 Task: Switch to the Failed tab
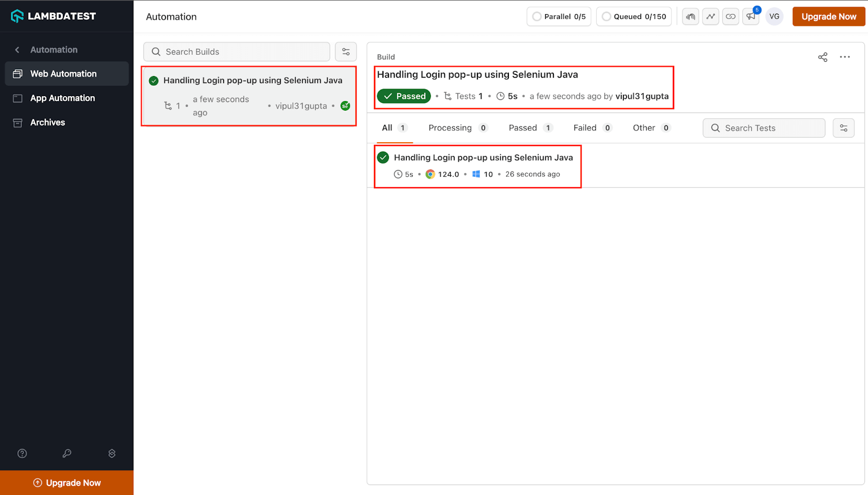tap(586, 128)
